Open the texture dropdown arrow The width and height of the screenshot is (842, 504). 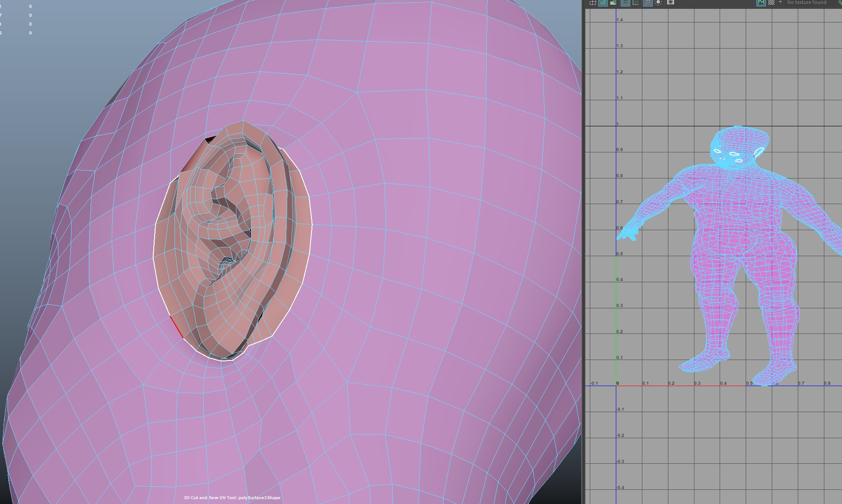(x=780, y=2)
